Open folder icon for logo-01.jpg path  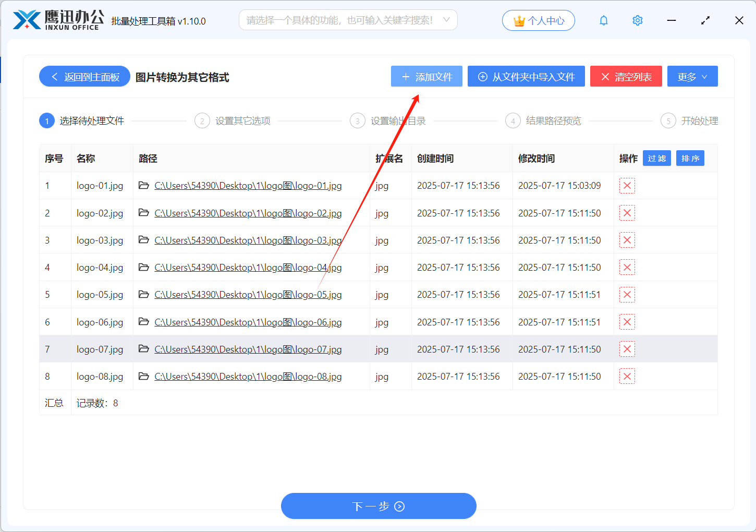tap(144, 185)
